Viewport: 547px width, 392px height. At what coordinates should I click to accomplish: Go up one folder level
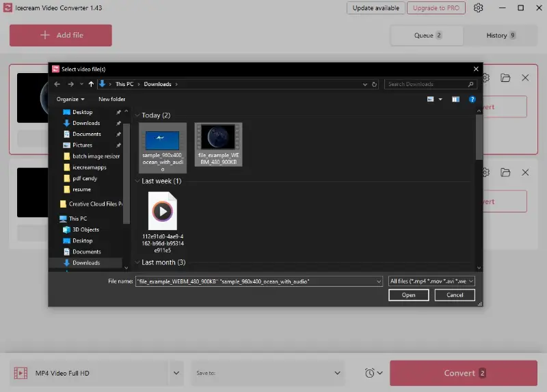click(91, 84)
